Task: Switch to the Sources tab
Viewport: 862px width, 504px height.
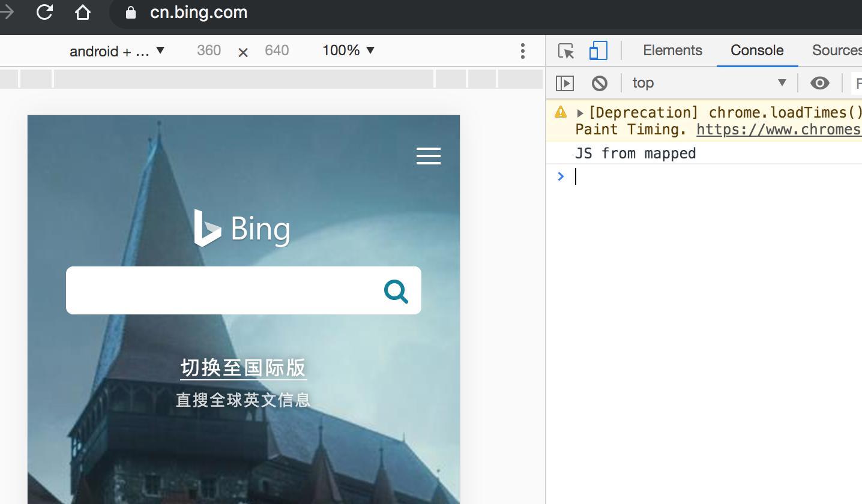Action: [836, 50]
